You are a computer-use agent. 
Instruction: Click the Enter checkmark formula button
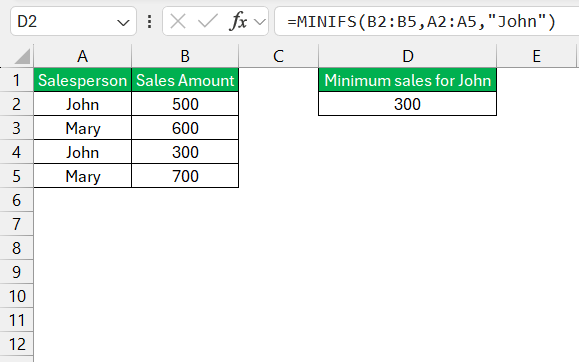[208, 22]
